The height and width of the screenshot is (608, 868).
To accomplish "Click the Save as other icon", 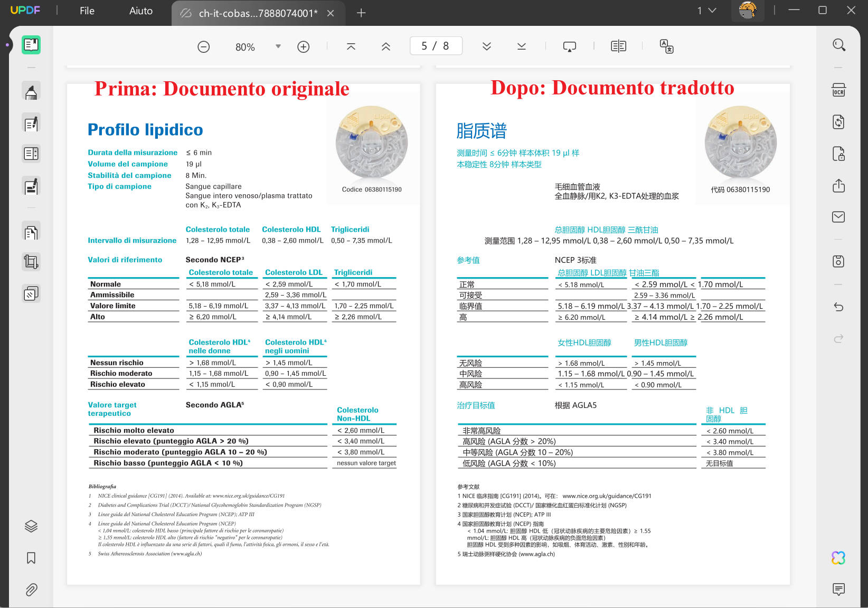I will pos(838,261).
